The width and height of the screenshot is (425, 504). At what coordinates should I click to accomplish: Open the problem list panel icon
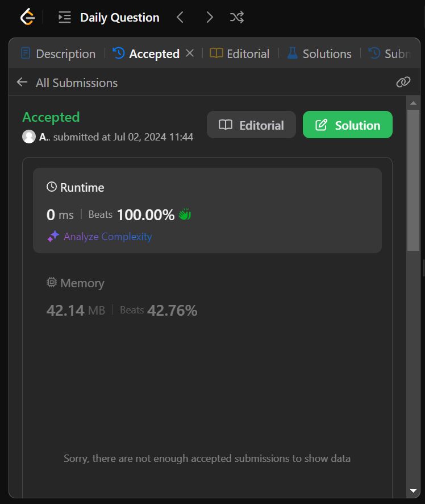[x=65, y=18]
